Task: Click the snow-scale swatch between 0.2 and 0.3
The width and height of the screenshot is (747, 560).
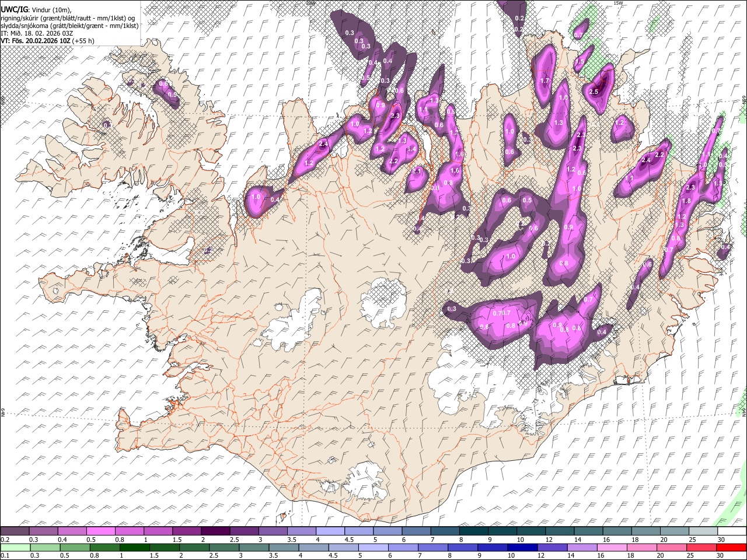Action: pyautogui.click(x=15, y=531)
